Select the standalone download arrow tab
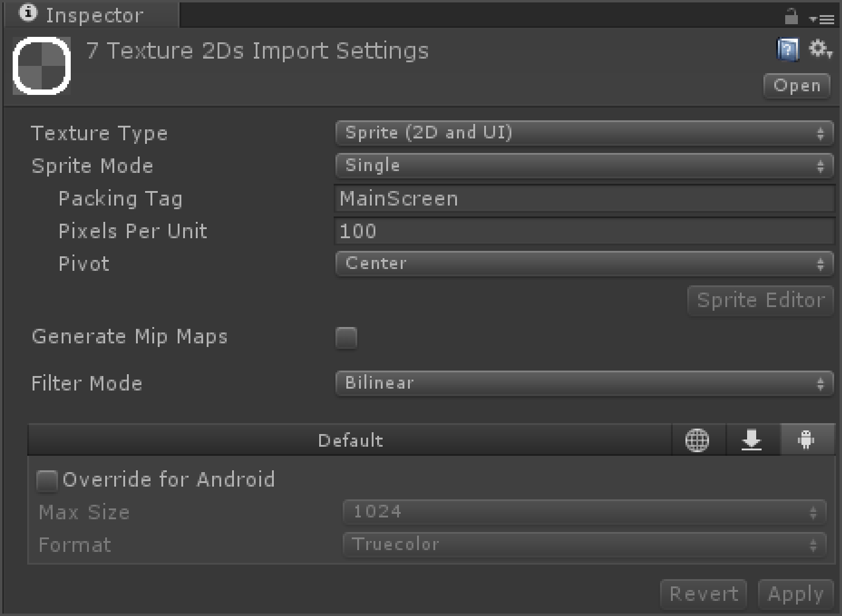The image size is (842, 616). [x=751, y=440]
